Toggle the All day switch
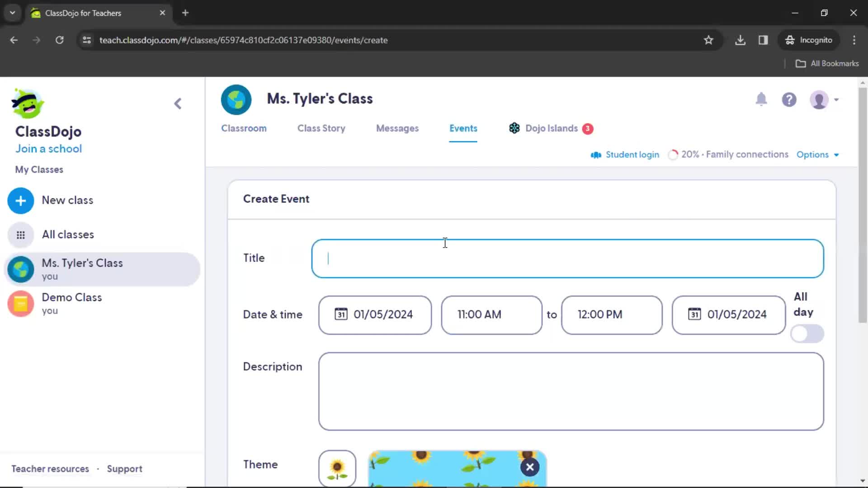868x488 pixels. tap(807, 334)
